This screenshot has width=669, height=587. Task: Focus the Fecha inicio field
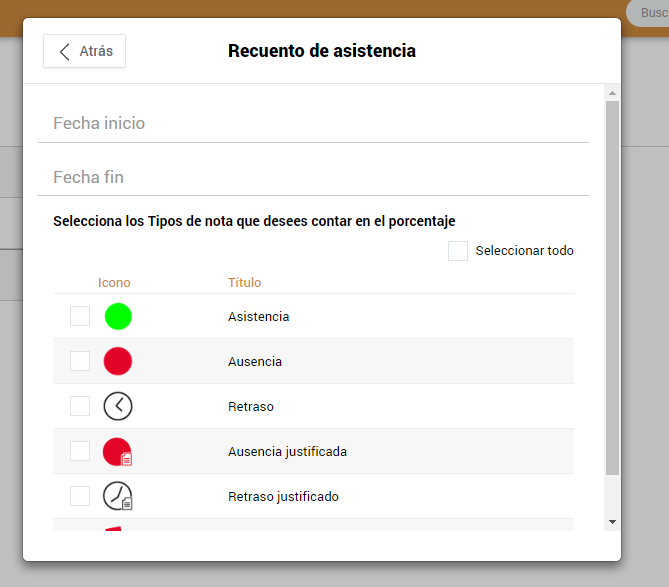[314, 124]
